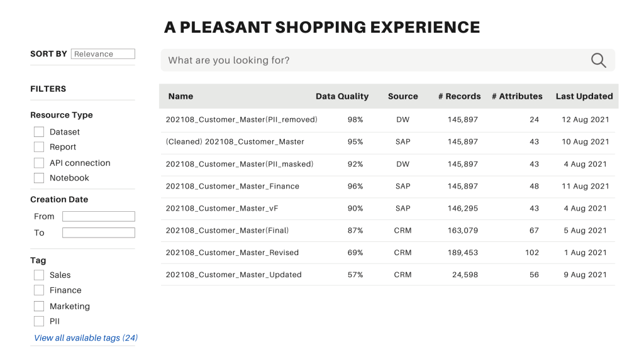Viewport: 644px width, 362px height.
Task: Select the 202108_Customer_Master_Updated row
Action: (234, 275)
